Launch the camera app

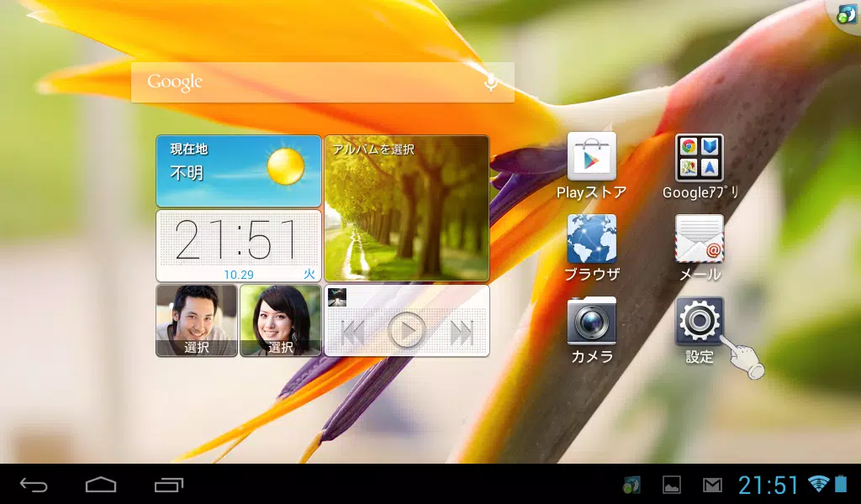pyautogui.click(x=591, y=321)
